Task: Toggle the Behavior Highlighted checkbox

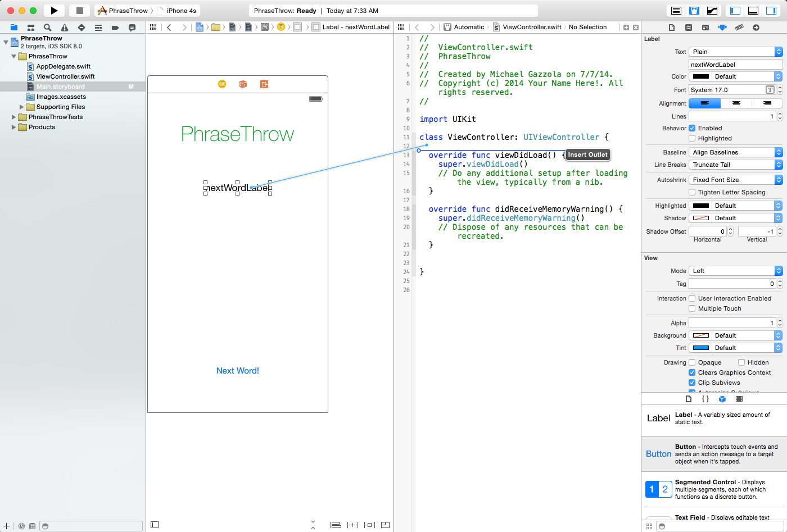Action: point(692,138)
